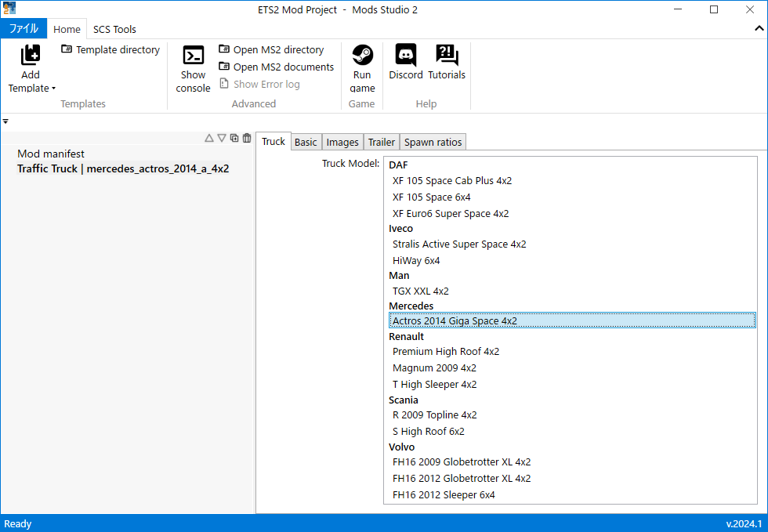Move template up with triangle icon
768x532 pixels.
209,138
